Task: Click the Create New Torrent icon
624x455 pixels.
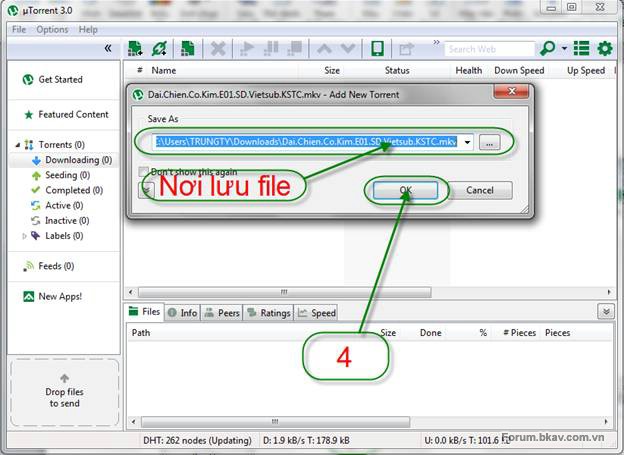Action: 187,48
